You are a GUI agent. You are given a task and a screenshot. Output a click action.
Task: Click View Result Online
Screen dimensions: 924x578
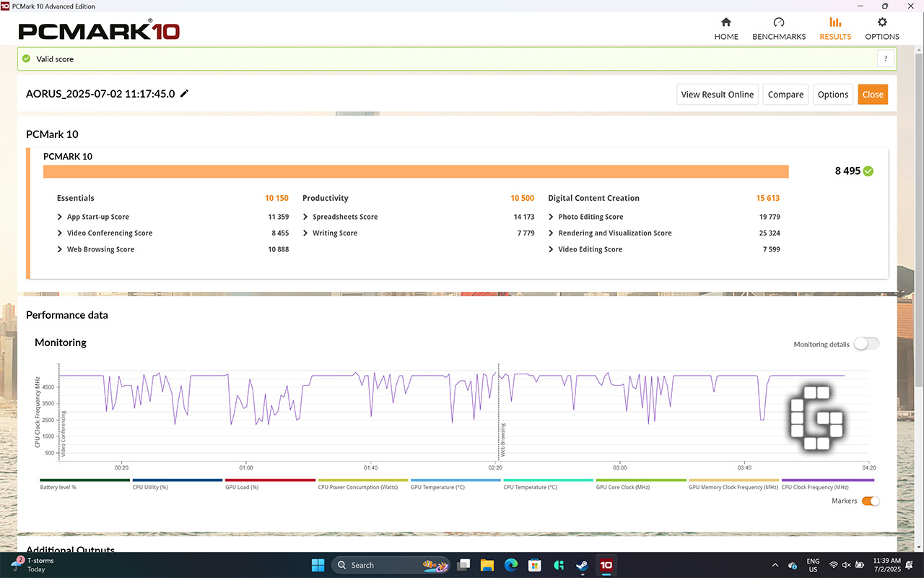[718, 95]
